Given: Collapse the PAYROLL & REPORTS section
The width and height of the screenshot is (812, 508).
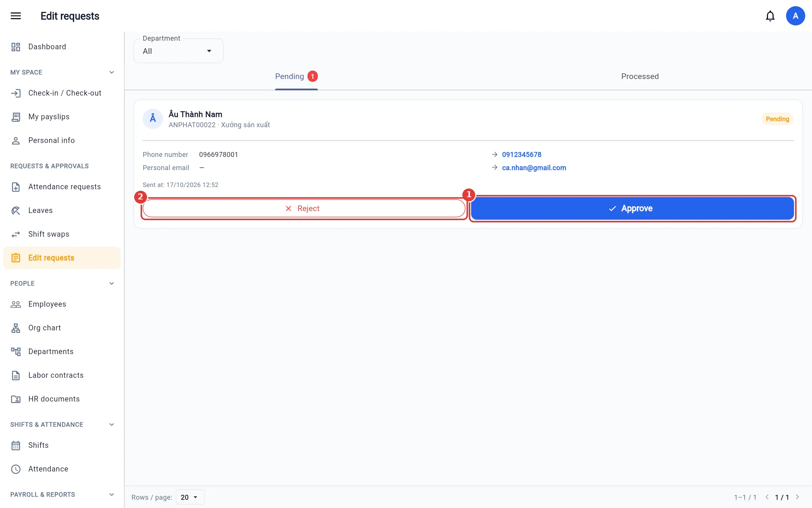Looking at the screenshot, I should pos(112,494).
